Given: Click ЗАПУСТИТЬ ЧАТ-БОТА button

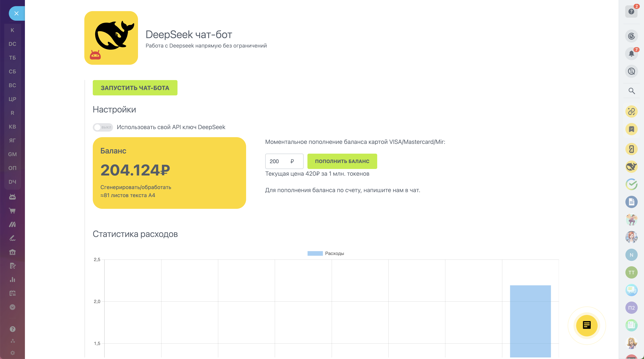Looking at the screenshot, I should tap(135, 88).
